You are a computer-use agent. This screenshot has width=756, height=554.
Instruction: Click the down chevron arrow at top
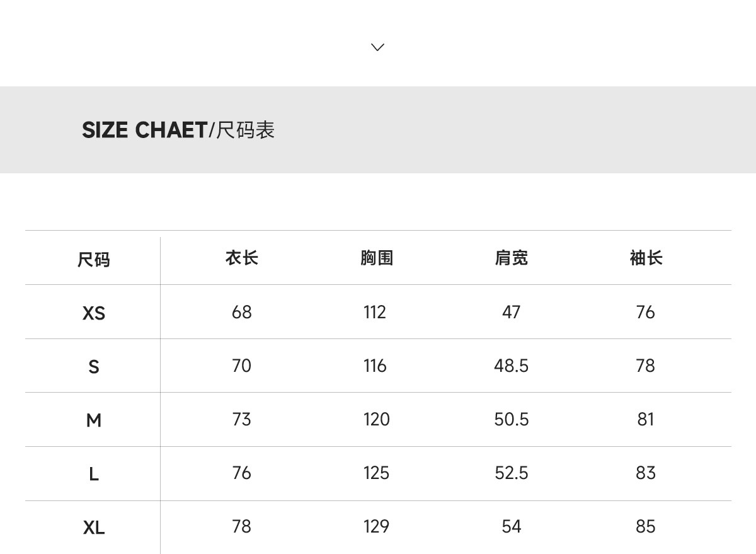(377, 47)
